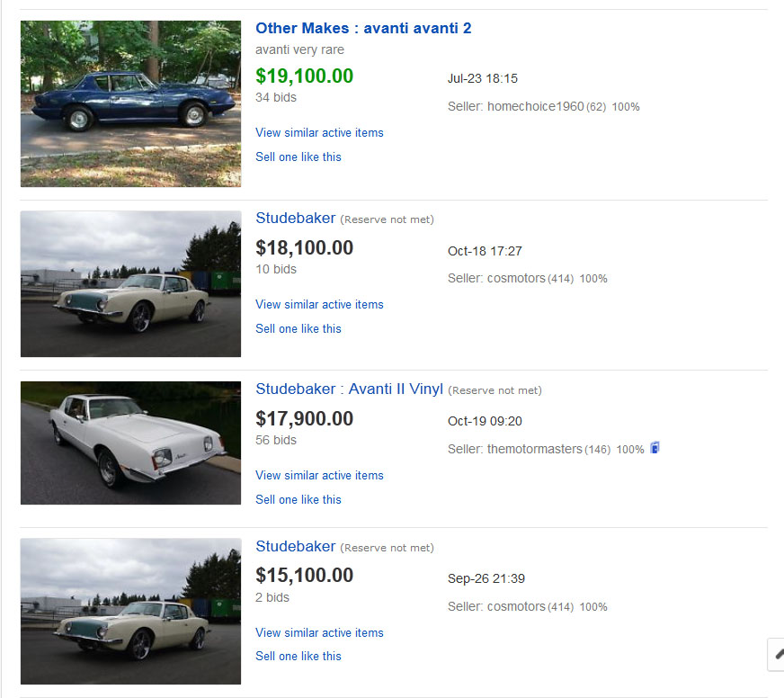Click 'Sell one like this' under Avanti II Vinyl
The height and width of the screenshot is (698, 784).
298,499
